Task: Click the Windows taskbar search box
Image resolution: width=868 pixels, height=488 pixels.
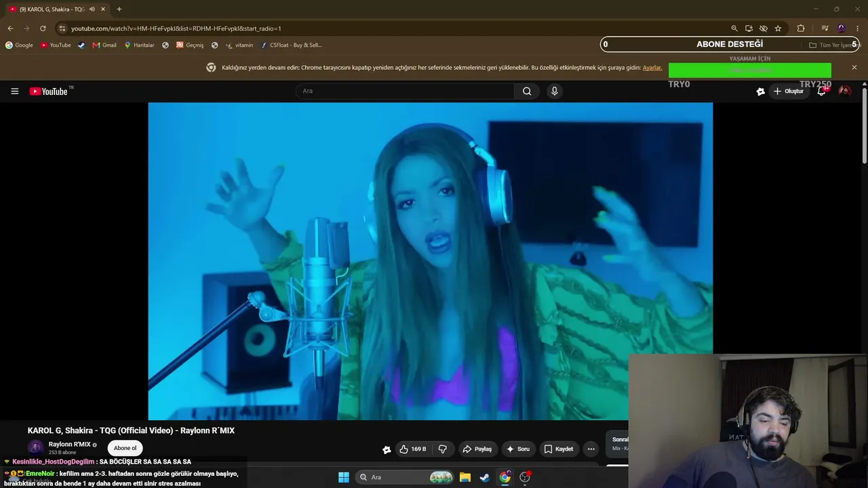Action: (x=405, y=477)
